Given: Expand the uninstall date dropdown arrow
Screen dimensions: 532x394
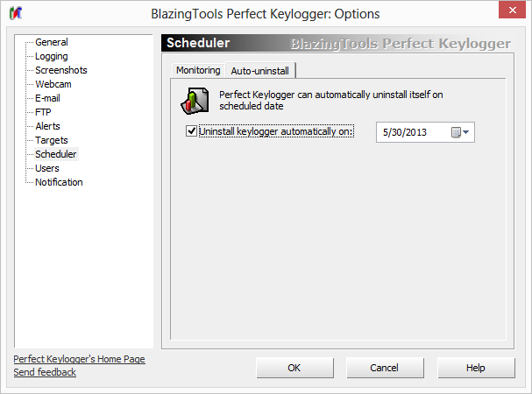Looking at the screenshot, I should [x=466, y=132].
